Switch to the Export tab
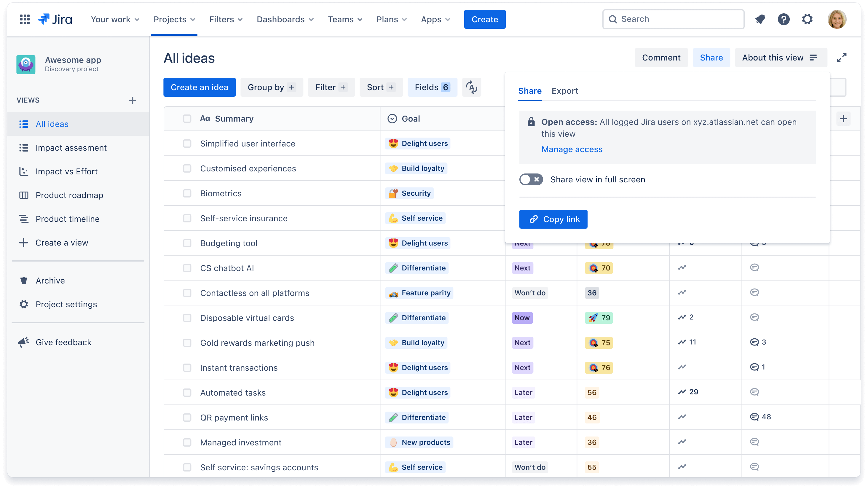Screen dimensions: 868x489 (x=564, y=91)
